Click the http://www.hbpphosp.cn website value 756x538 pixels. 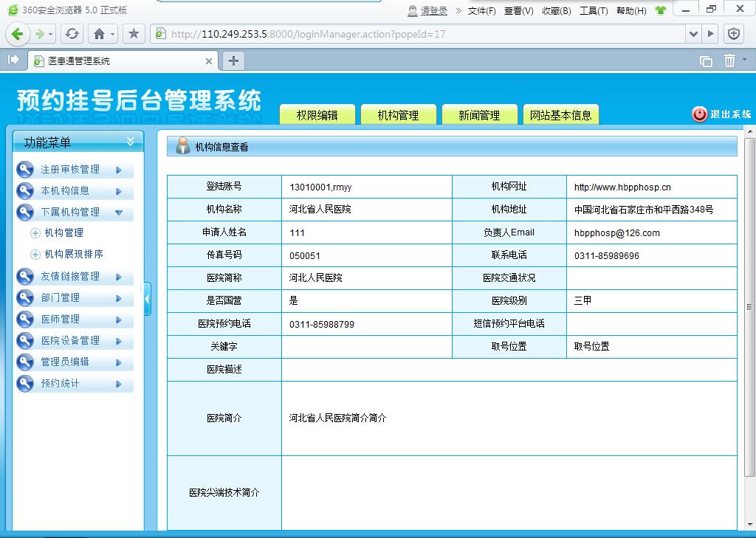pos(622,187)
